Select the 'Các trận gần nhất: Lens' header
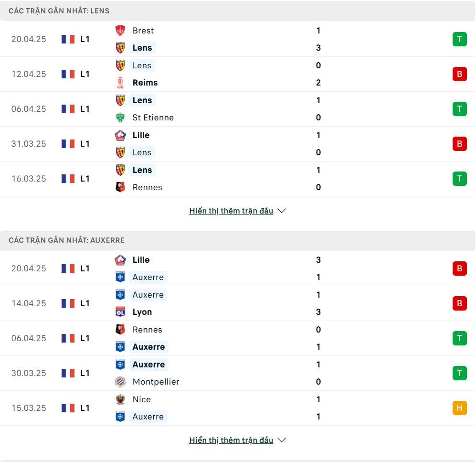 click(237, 11)
